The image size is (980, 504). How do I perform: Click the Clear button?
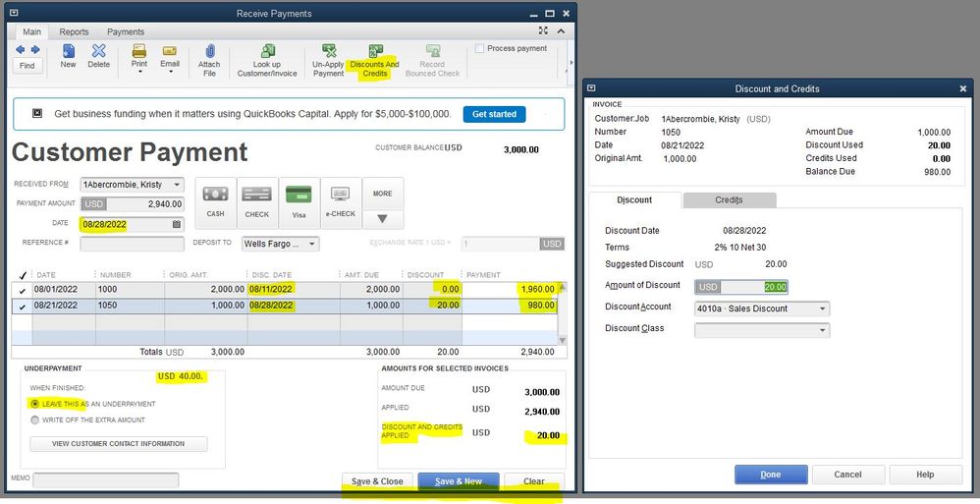coord(534,481)
